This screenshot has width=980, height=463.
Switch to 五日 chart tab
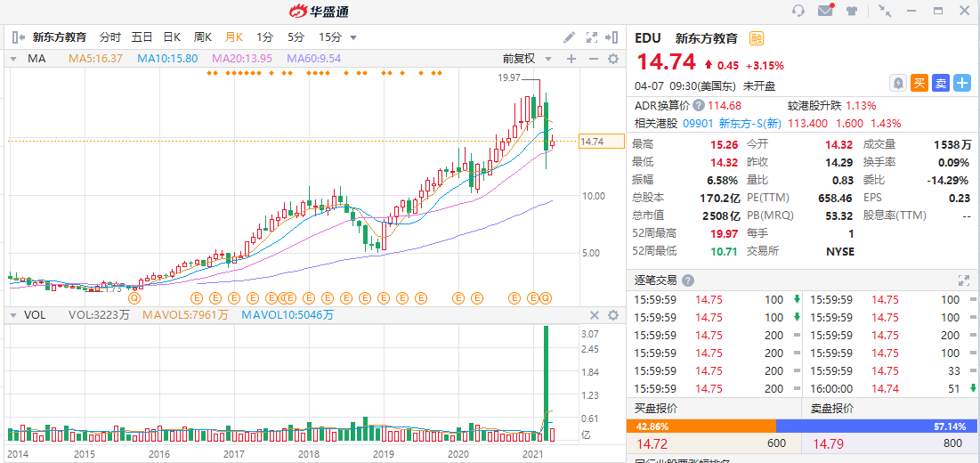[142, 37]
